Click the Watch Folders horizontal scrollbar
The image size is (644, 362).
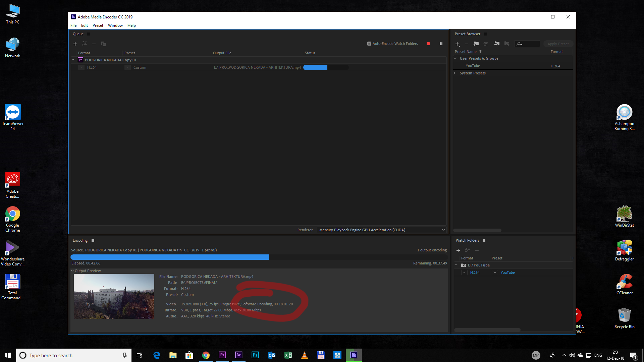[487, 330]
